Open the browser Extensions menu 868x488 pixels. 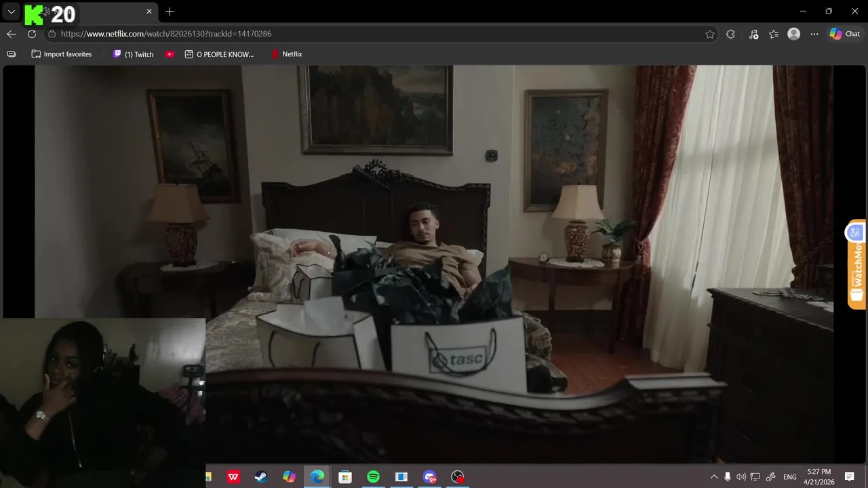[730, 34]
